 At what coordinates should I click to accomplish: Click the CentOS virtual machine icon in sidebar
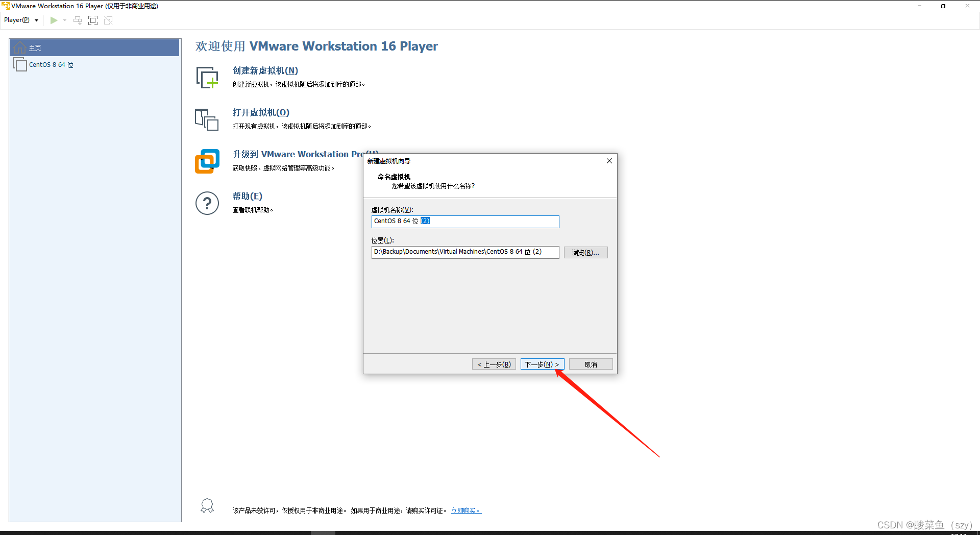pyautogui.click(x=19, y=65)
